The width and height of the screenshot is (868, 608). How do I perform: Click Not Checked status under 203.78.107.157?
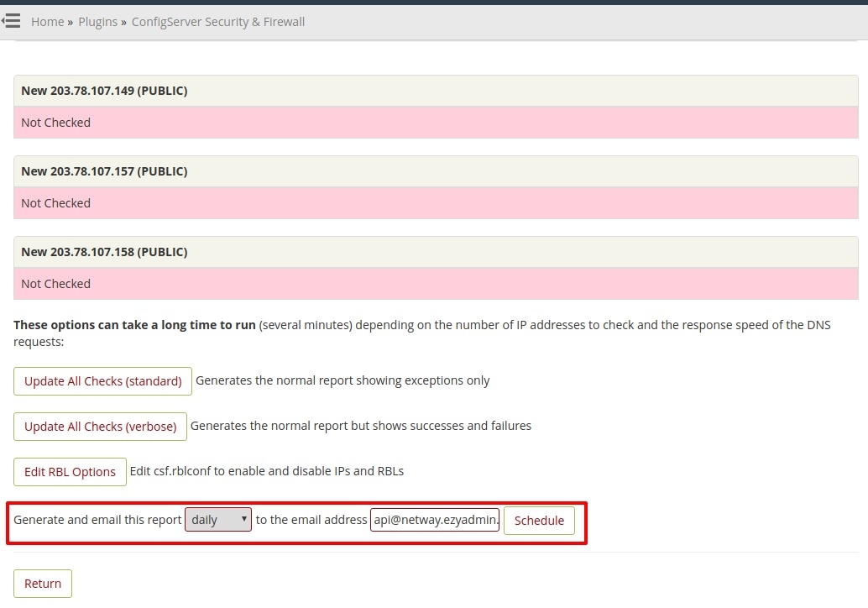click(x=55, y=203)
